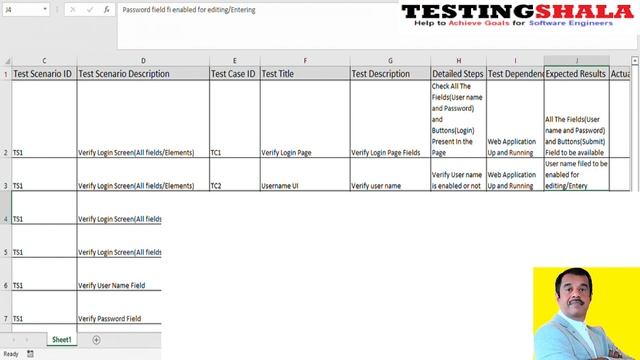Click 'Test Case ID' header cell
Viewport: 640px width, 360px height.
(235, 73)
